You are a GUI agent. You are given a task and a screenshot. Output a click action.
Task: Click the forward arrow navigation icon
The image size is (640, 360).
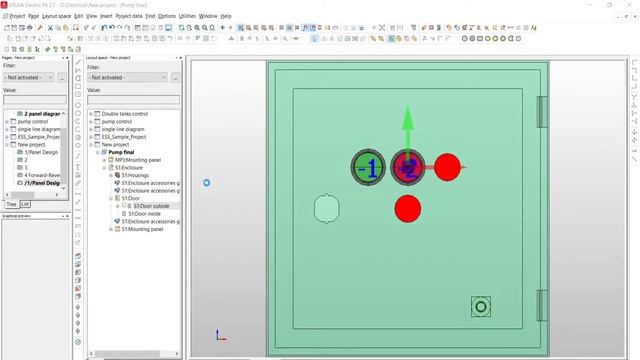pyautogui.click(x=230, y=28)
